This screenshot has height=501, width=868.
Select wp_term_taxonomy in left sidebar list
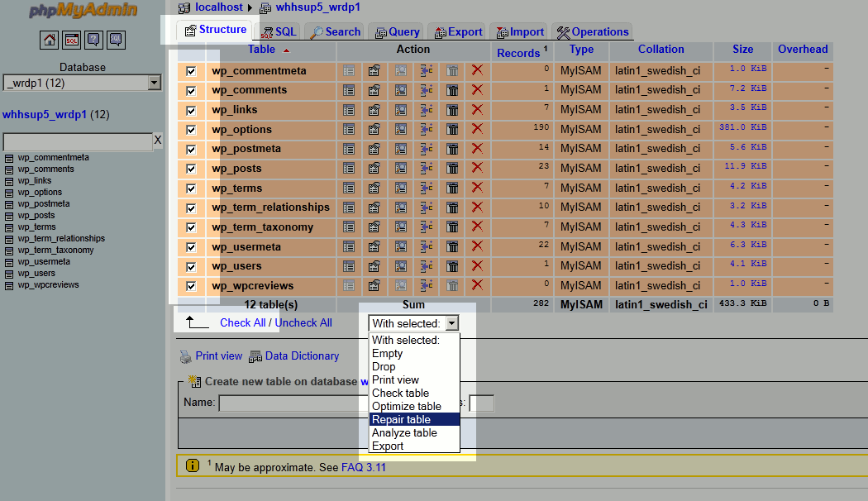pos(56,250)
